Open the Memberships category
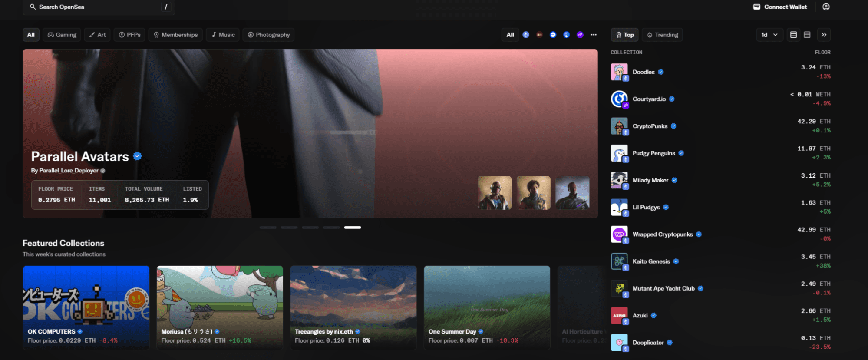Viewport: 868px width, 360px height. [176, 35]
